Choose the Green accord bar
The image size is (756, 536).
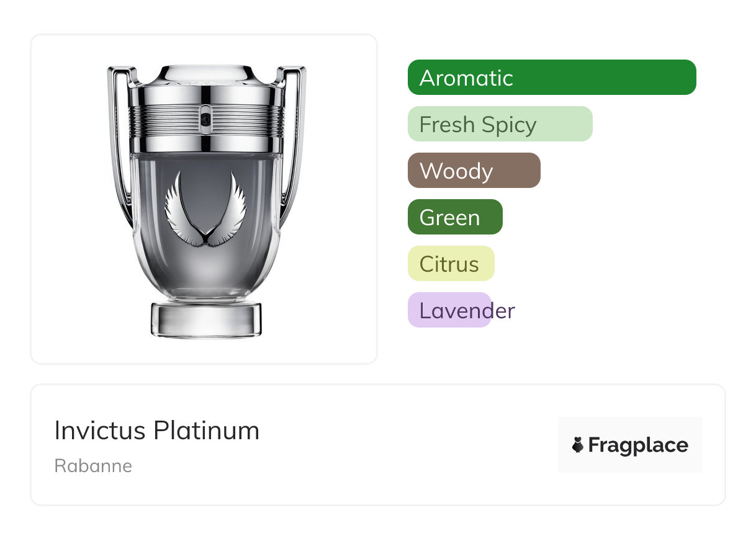(x=454, y=217)
